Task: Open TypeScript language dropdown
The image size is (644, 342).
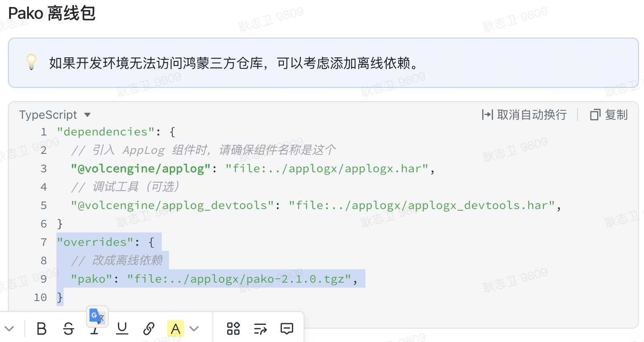Action: (55, 115)
